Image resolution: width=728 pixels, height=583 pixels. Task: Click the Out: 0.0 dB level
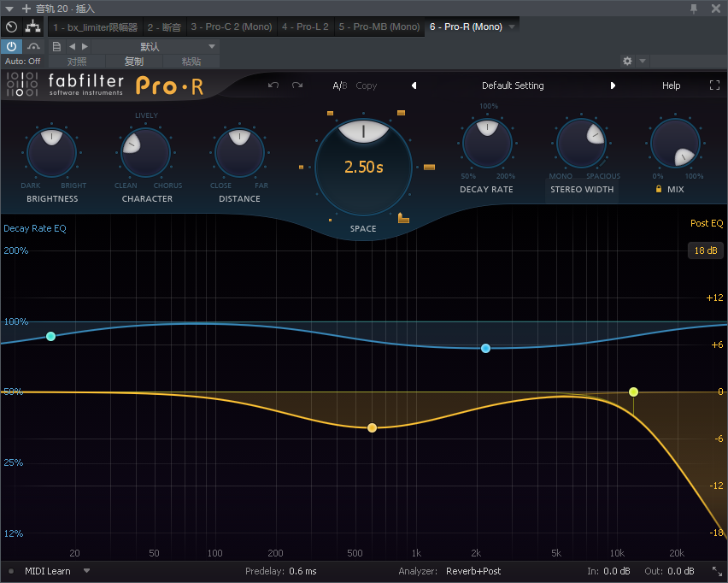(x=669, y=571)
